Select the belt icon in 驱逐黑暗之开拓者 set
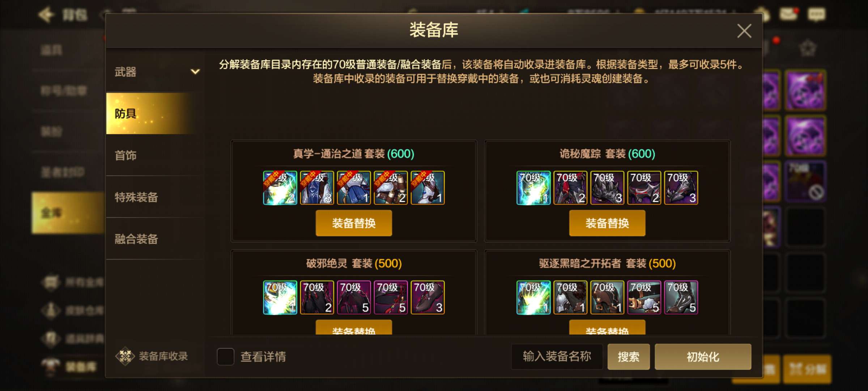This screenshot has height=391, width=868. point(644,297)
